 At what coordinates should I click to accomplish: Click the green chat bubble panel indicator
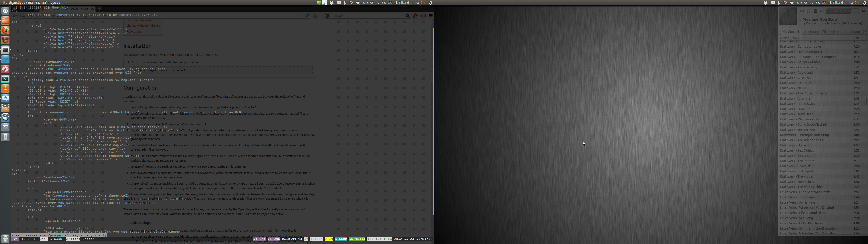click(x=319, y=3)
